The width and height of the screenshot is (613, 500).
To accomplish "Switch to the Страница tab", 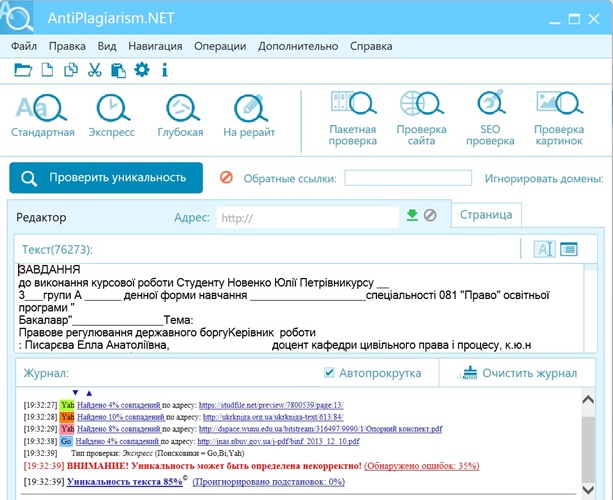I will click(486, 215).
